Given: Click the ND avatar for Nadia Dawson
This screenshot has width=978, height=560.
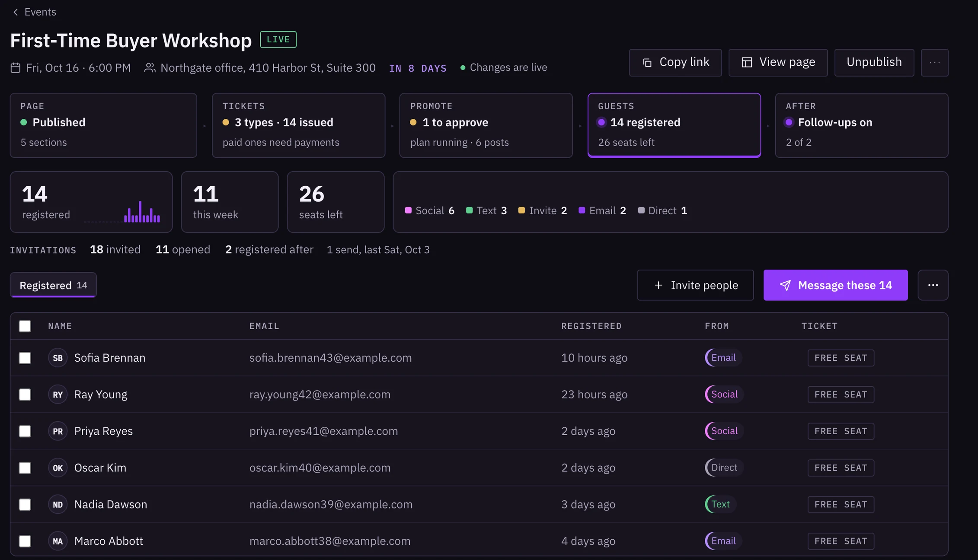Looking at the screenshot, I should (58, 505).
